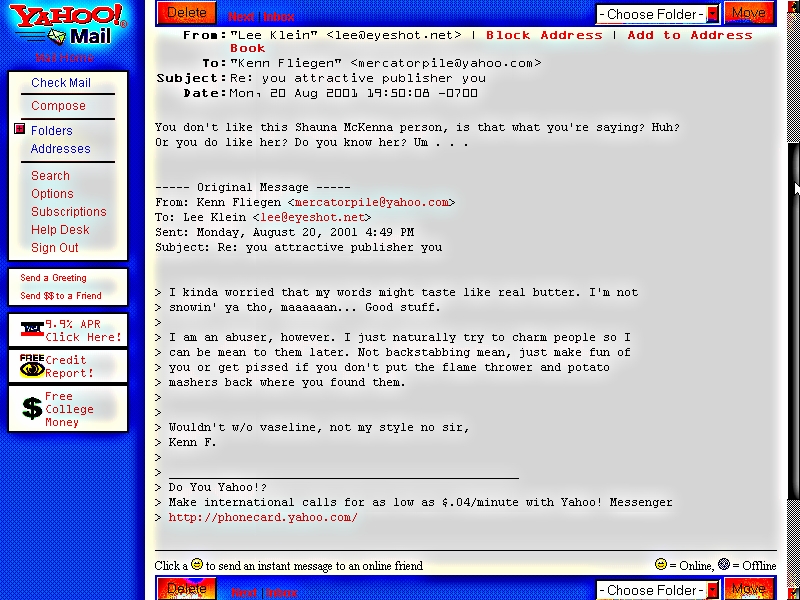Image resolution: width=800 pixels, height=600 pixels.
Task: Click the dollar sign icon
Action: pos(32,409)
